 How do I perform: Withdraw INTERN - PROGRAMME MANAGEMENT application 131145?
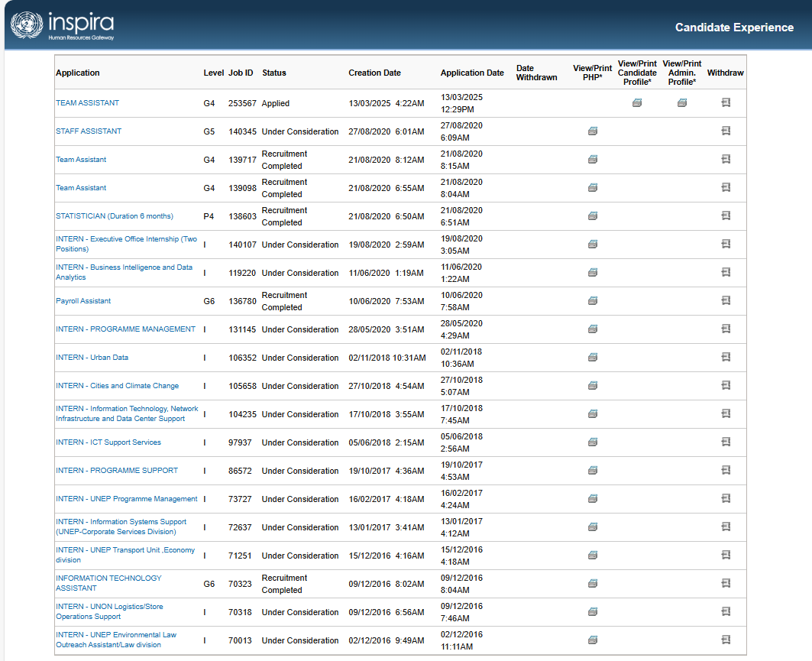pyautogui.click(x=726, y=329)
